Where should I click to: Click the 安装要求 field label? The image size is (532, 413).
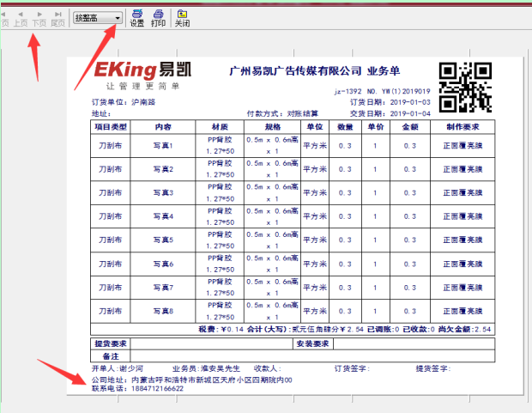point(312,343)
